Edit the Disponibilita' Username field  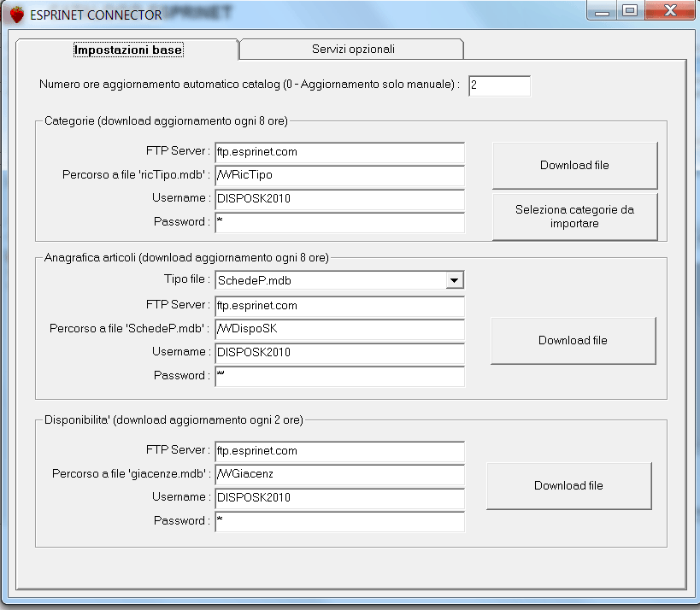click(339, 498)
